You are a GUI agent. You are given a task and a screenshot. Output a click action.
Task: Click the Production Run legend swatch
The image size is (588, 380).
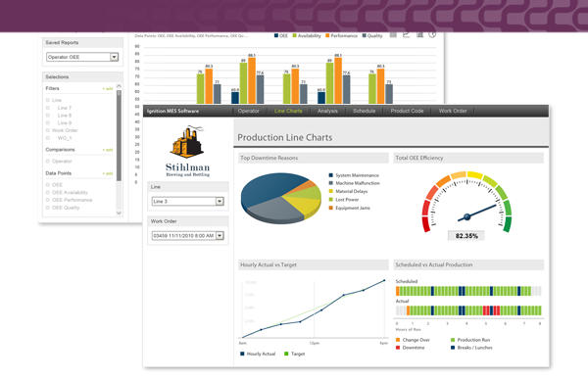453,340
